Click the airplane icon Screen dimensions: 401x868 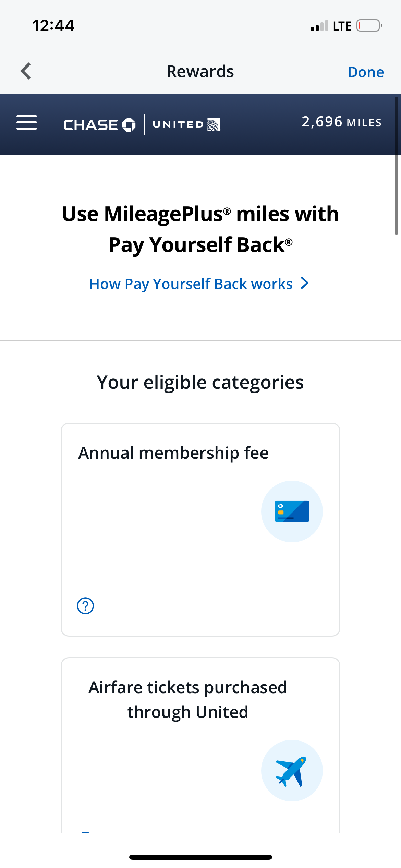(292, 770)
